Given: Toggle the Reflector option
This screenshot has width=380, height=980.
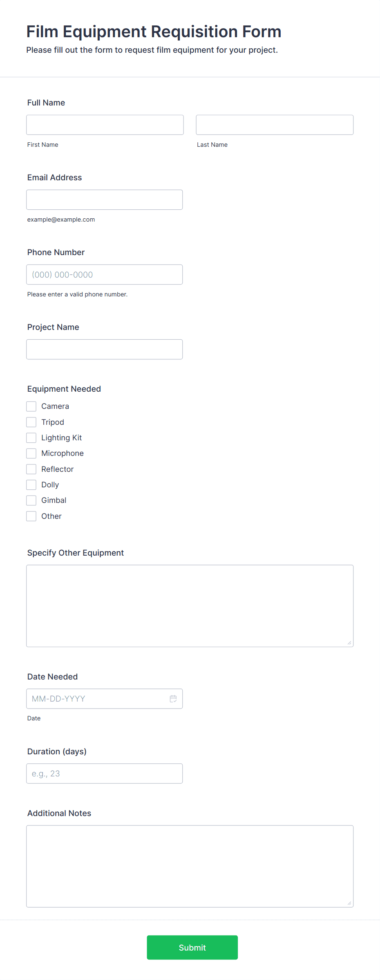Looking at the screenshot, I should coord(31,469).
